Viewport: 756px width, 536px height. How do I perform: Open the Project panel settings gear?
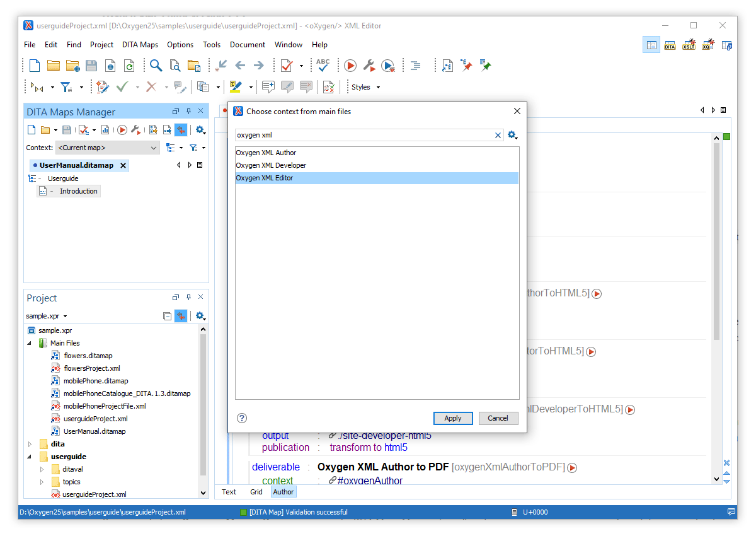click(200, 316)
